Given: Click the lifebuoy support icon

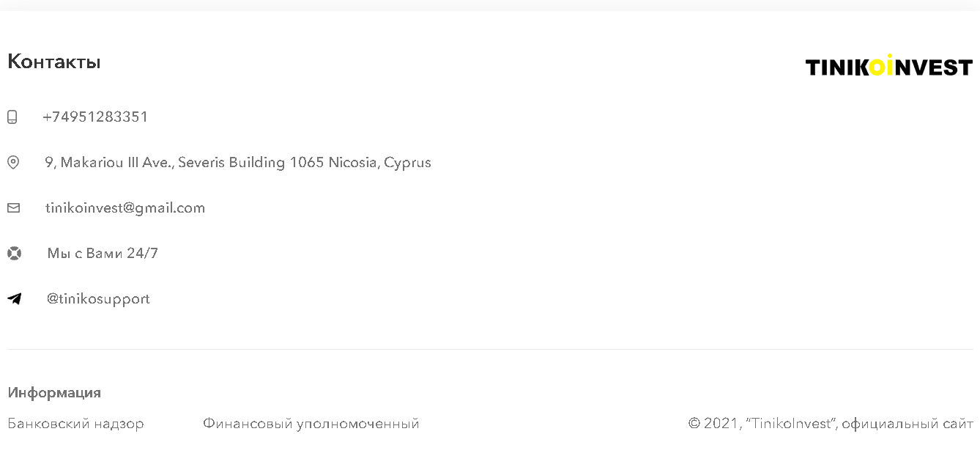Looking at the screenshot, I should [14, 254].
